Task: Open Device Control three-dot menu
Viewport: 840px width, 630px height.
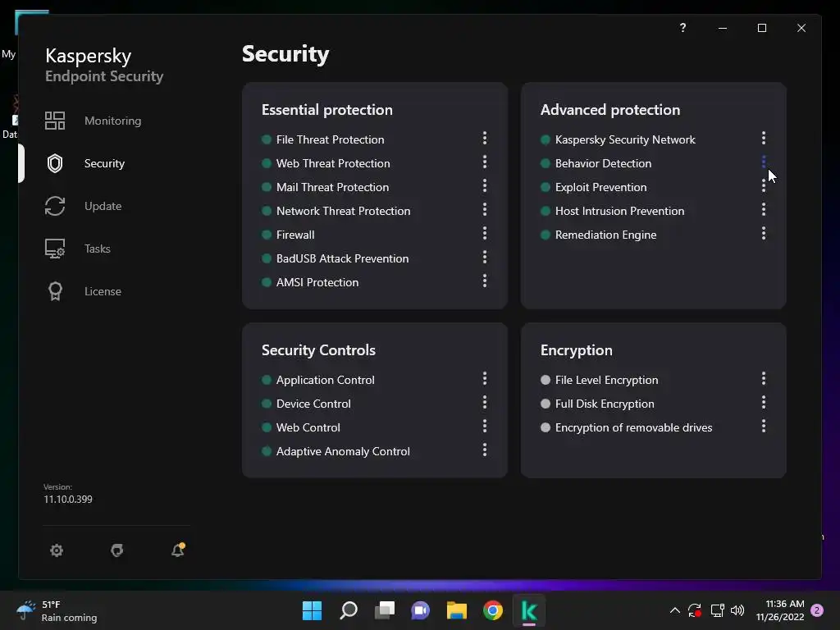Action: coord(485,402)
